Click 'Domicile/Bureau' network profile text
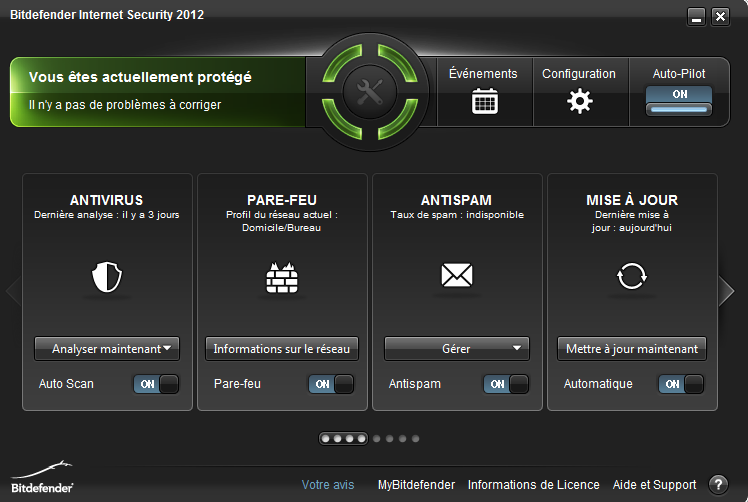Image resolution: width=748 pixels, height=502 pixels. pos(281,228)
